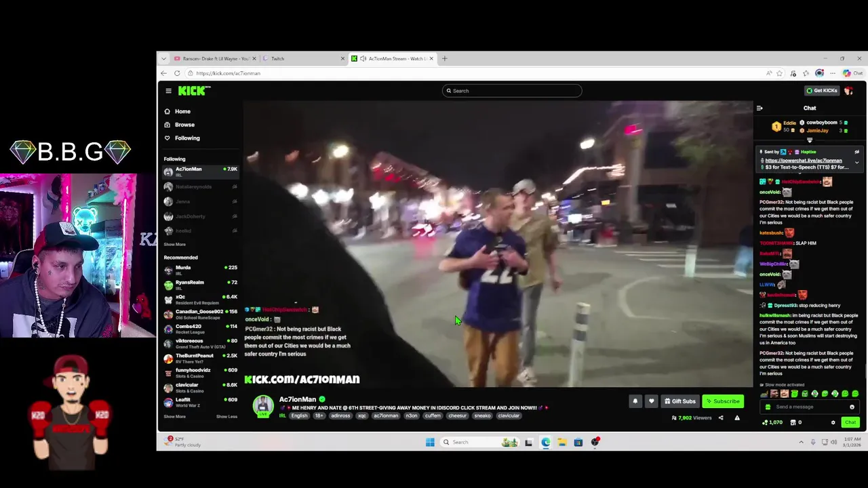This screenshot has width=868, height=488.
Task: Switch to the Twitch browser tab
Action: [303, 58]
